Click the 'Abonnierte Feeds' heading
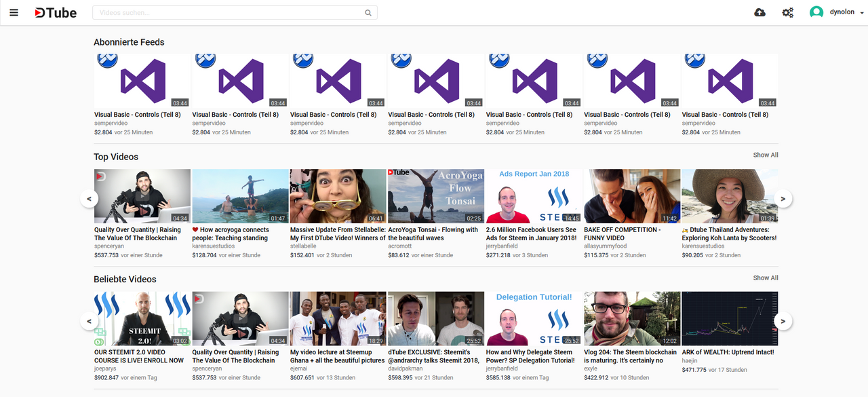Image resolution: width=868 pixels, height=397 pixels. click(x=129, y=42)
